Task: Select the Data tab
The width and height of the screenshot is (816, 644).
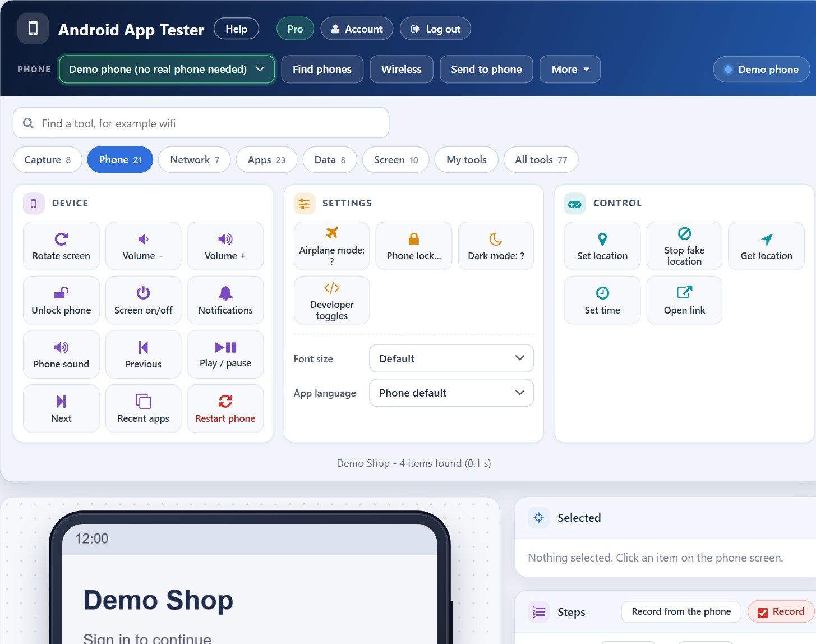Action: 330,160
